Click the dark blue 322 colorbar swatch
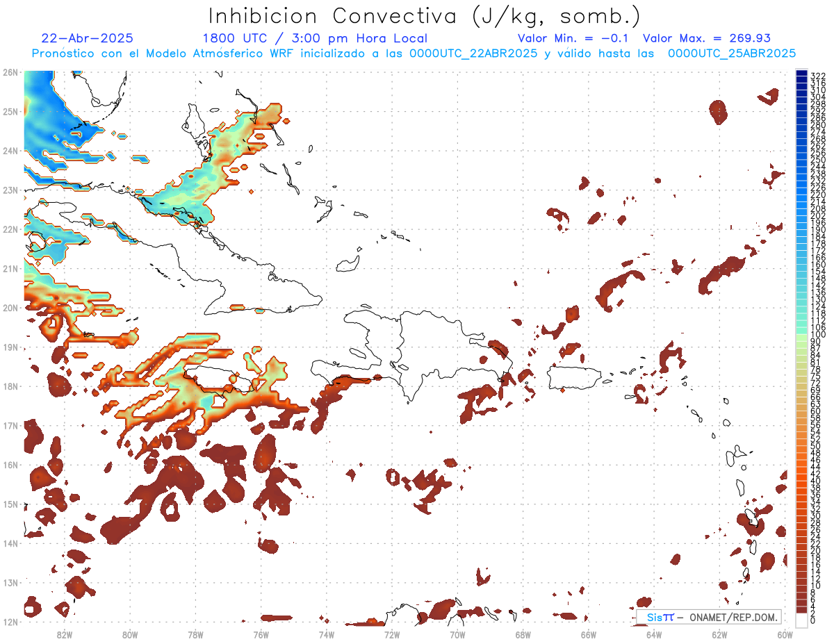Screen dimensions: 834x644 coord(801,73)
